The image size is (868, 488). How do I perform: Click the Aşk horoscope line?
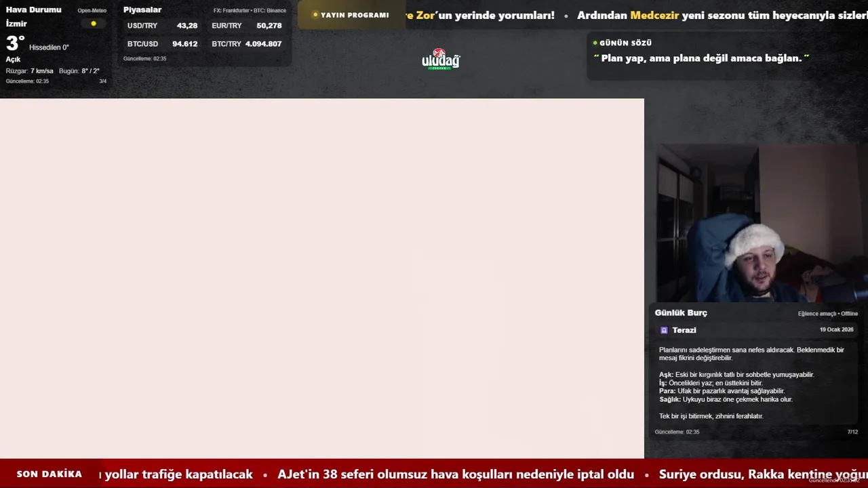coord(736,375)
